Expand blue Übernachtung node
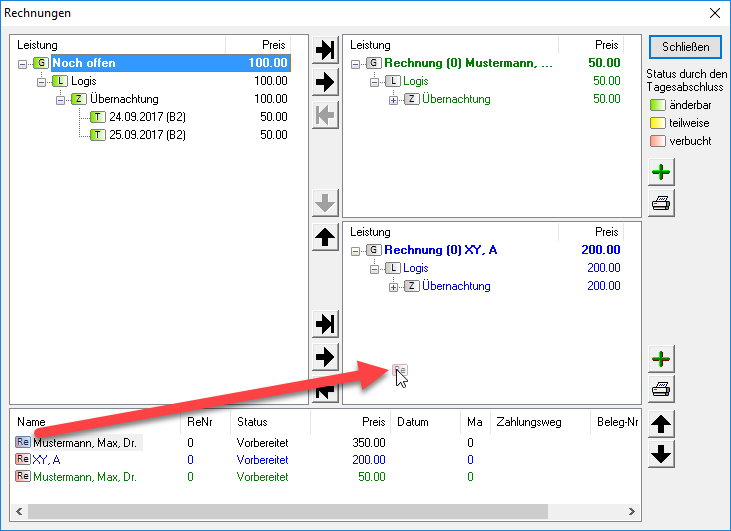This screenshot has height=531, width=731. click(x=393, y=287)
